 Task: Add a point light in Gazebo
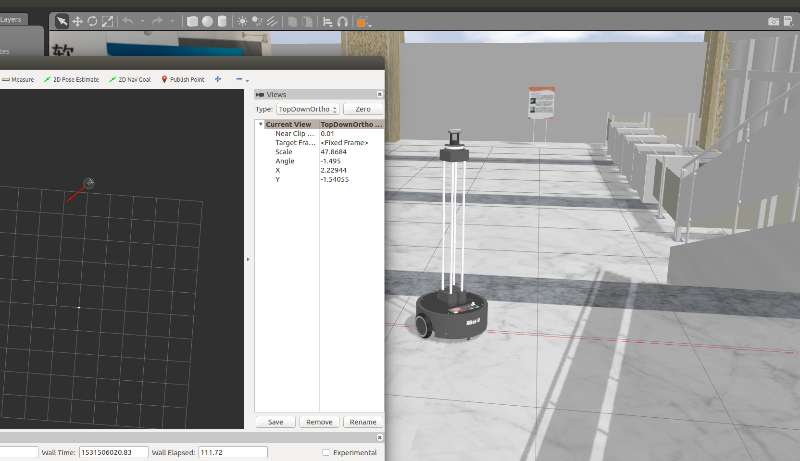click(242, 21)
